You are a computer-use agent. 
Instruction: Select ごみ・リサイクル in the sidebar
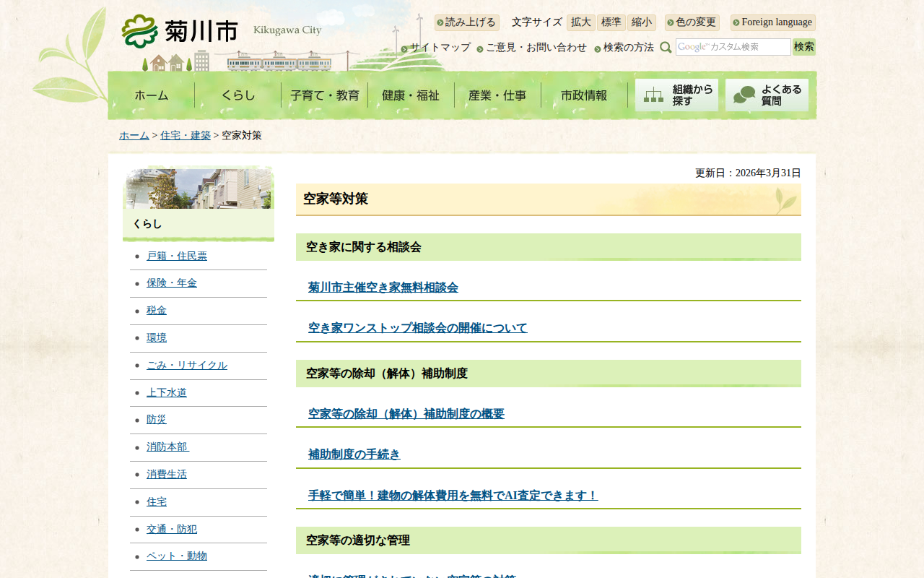(186, 365)
